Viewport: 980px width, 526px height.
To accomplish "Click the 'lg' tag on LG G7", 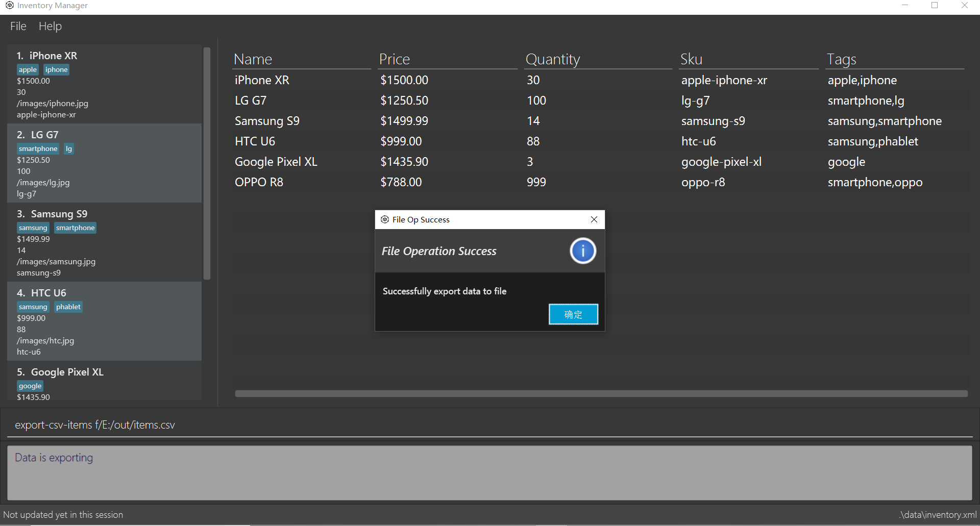I will pos(69,149).
